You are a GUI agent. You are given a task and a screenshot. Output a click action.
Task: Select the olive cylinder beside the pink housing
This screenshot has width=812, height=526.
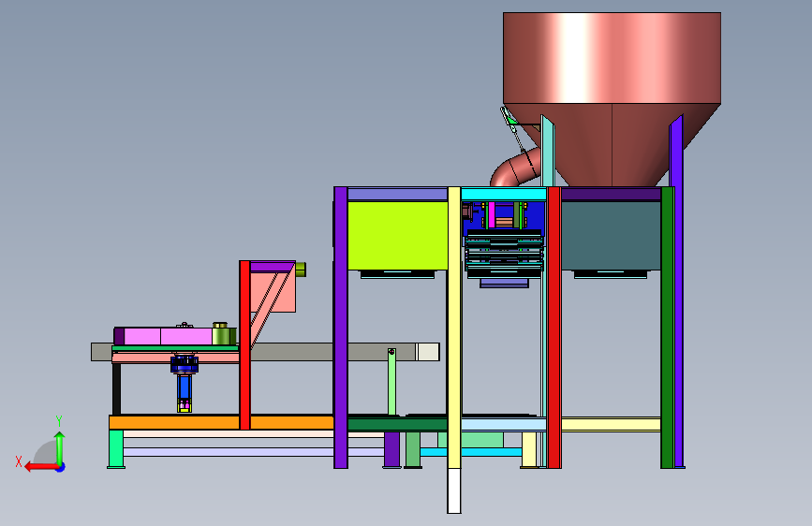click(224, 335)
